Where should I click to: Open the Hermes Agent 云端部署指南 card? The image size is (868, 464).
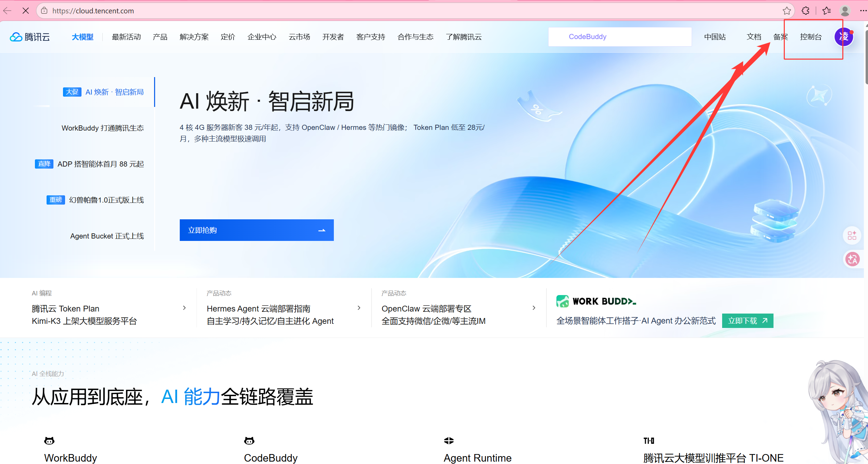coord(284,308)
